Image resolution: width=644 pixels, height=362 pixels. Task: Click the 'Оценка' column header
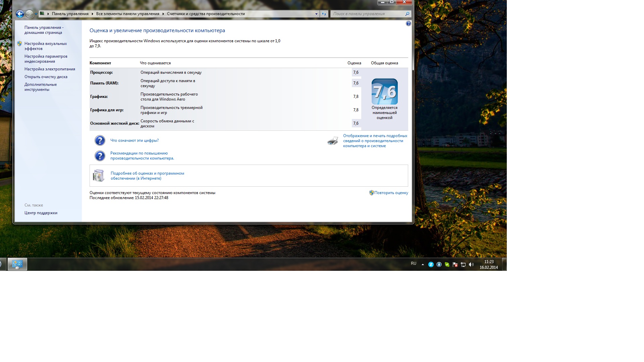(354, 63)
